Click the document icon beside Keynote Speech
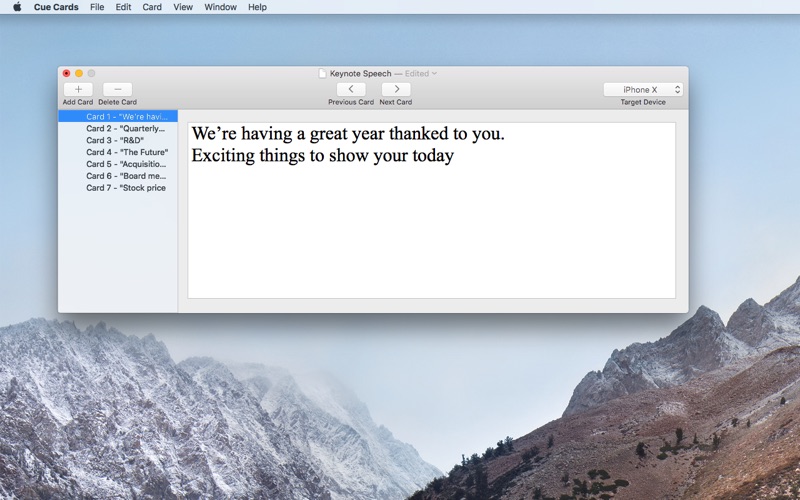The height and width of the screenshot is (500, 800). (322, 73)
